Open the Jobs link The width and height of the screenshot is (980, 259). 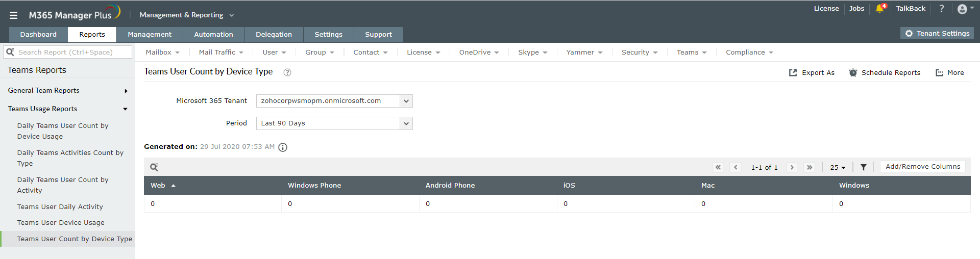[x=857, y=9]
